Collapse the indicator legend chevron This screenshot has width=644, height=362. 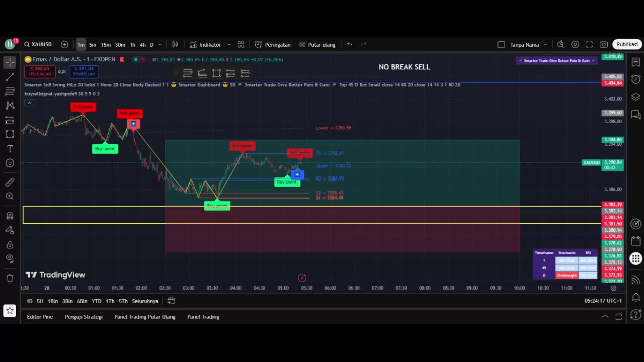29,103
